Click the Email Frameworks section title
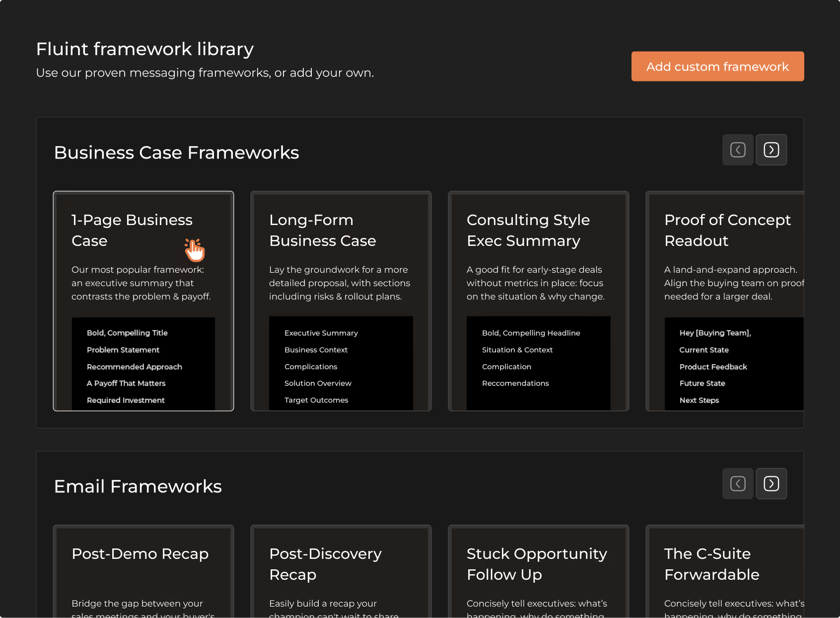Image resolution: width=840 pixels, height=618 pixels. point(138,486)
